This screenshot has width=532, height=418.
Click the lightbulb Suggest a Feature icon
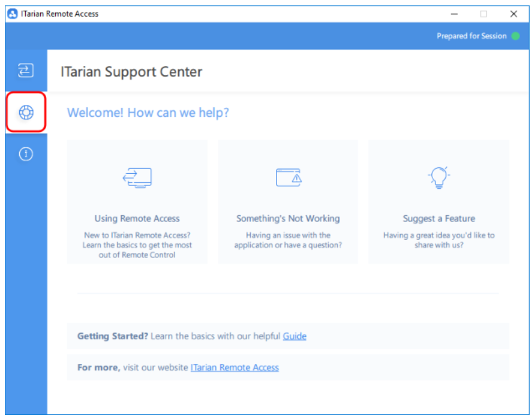click(438, 178)
